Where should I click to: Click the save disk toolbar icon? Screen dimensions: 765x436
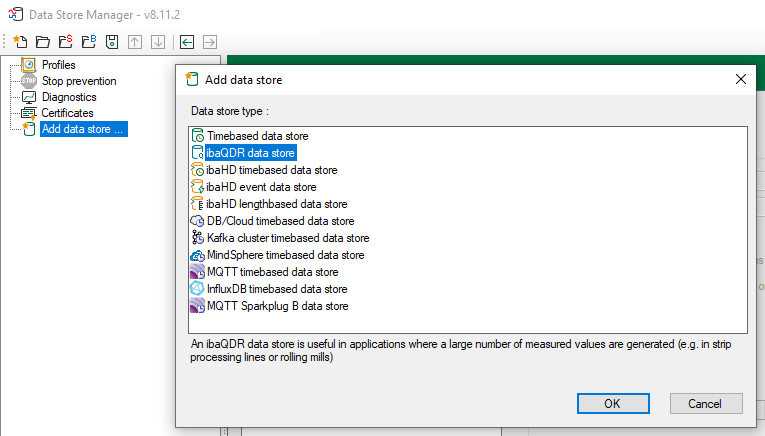pos(112,42)
